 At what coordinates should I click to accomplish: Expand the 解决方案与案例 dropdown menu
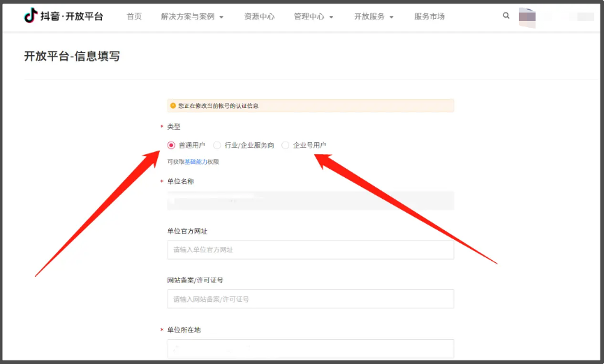coord(192,16)
